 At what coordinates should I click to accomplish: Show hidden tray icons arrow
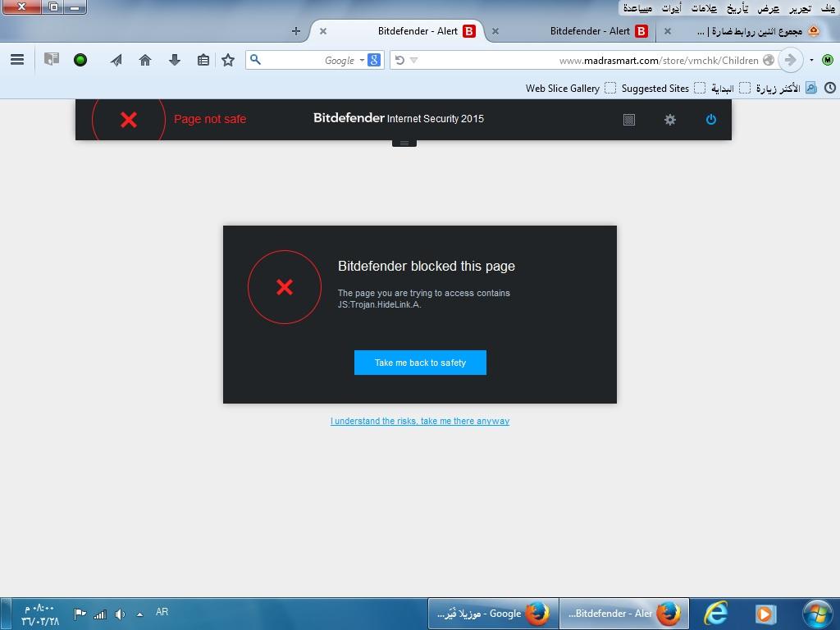pos(139,614)
